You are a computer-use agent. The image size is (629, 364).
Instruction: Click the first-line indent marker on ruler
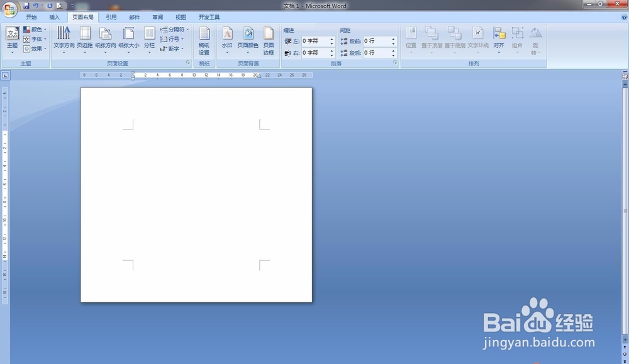point(133,73)
